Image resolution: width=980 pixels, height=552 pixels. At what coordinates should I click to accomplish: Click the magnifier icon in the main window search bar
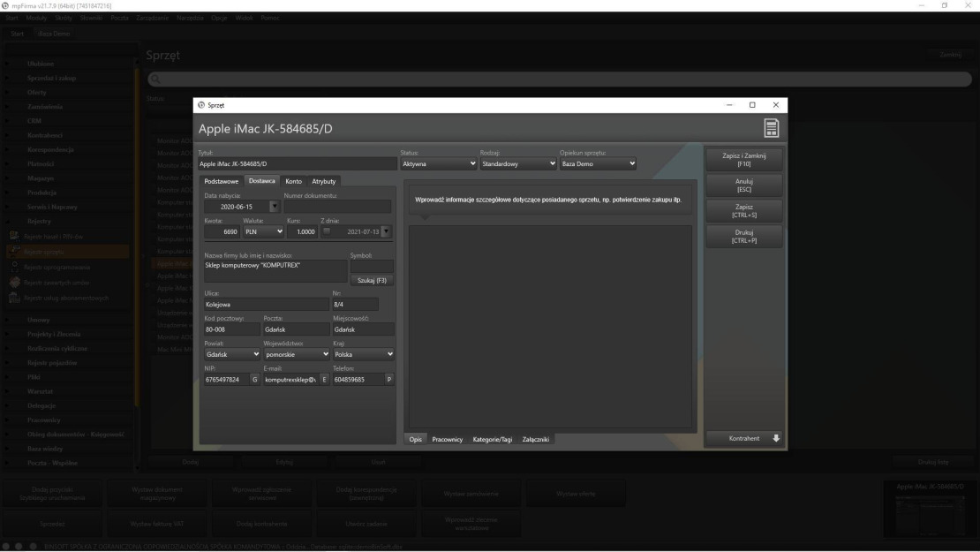pyautogui.click(x=155, y=79)
